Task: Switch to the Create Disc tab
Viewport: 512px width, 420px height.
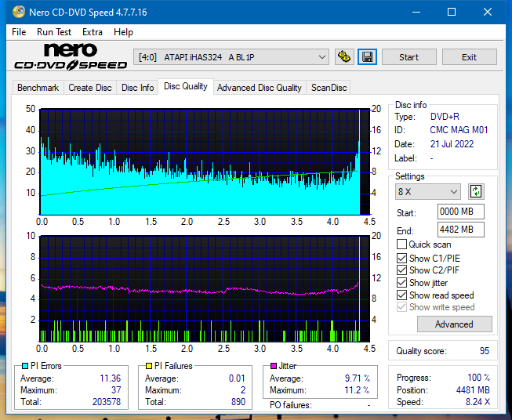Action: [90, 88]
